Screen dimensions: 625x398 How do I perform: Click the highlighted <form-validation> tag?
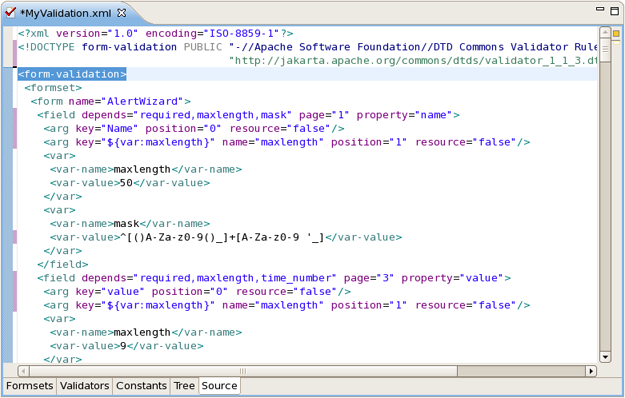(72, 74)
